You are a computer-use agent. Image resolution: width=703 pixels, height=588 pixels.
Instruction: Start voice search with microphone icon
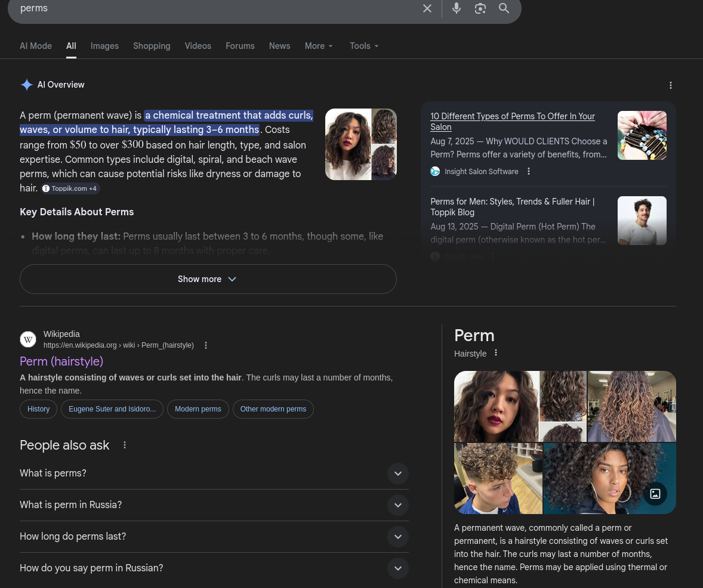pyautogui.click(x=457, y=8)
